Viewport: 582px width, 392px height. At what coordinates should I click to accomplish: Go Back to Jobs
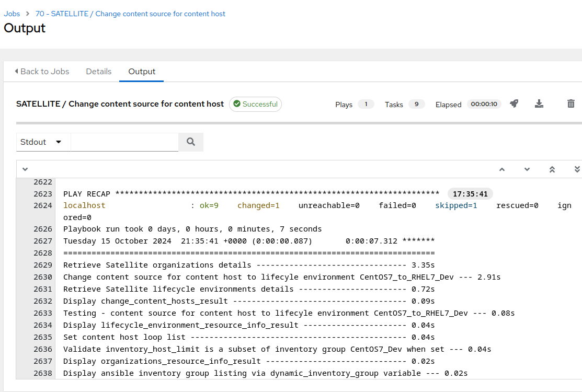(42, 72)
